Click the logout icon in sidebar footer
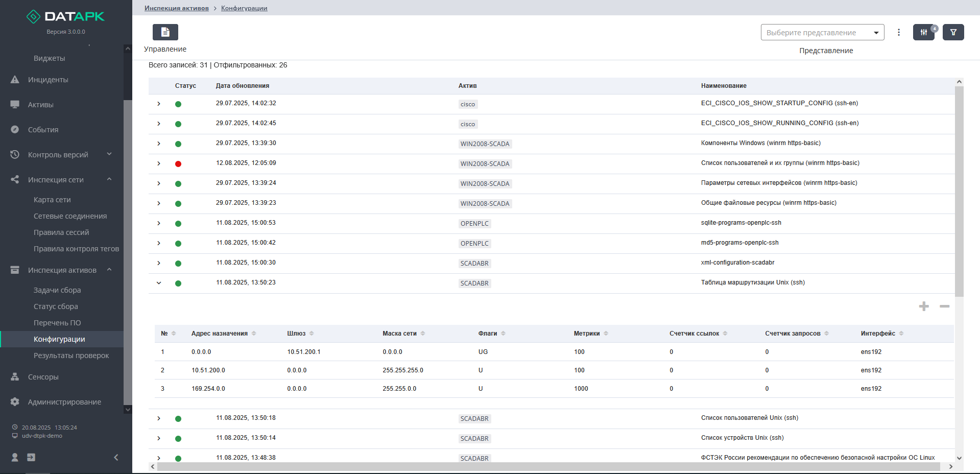This screenshot has height=474, width=980. click(x=31, y=457)
